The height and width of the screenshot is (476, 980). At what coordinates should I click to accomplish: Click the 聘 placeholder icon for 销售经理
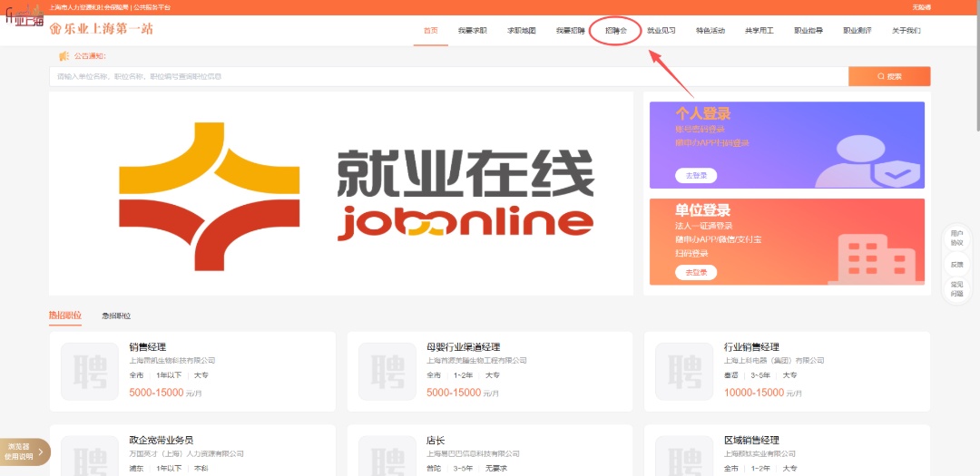coord(90,371)
